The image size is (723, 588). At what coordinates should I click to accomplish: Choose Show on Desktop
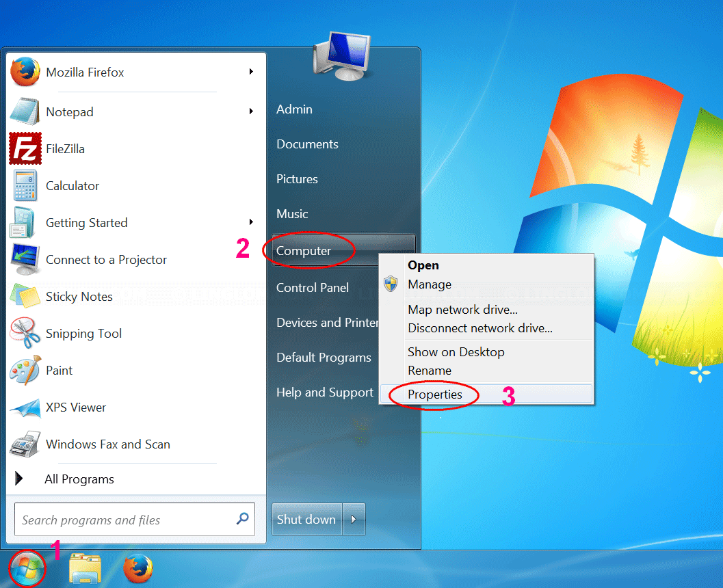tap(456, 352)
